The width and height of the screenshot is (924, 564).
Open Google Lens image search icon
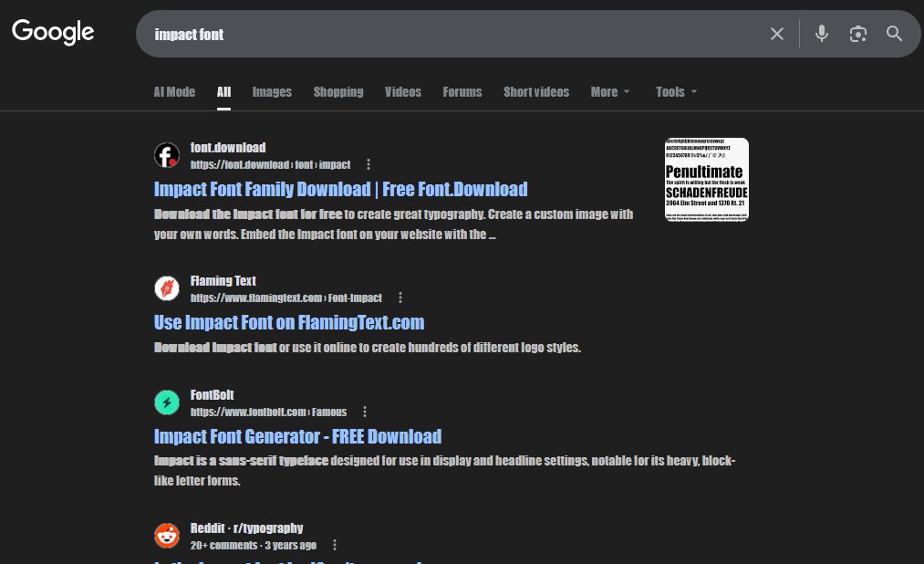(858, 34)
